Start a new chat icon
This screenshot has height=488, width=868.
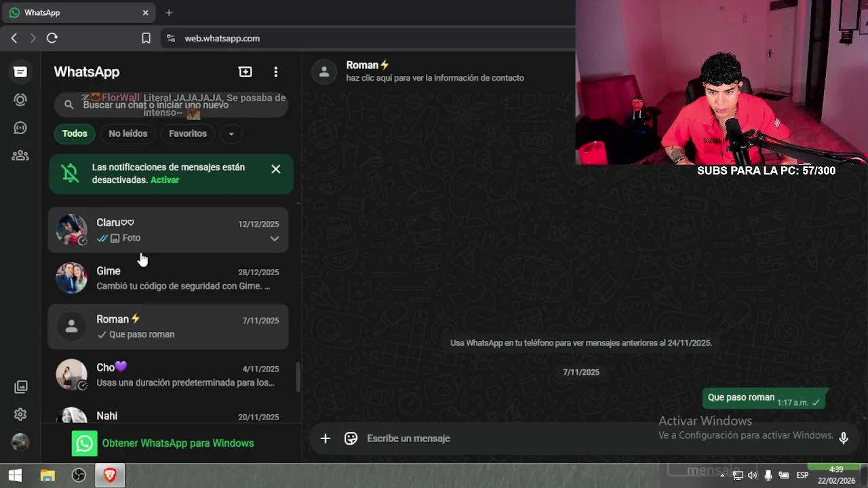(x=245, y=72)
